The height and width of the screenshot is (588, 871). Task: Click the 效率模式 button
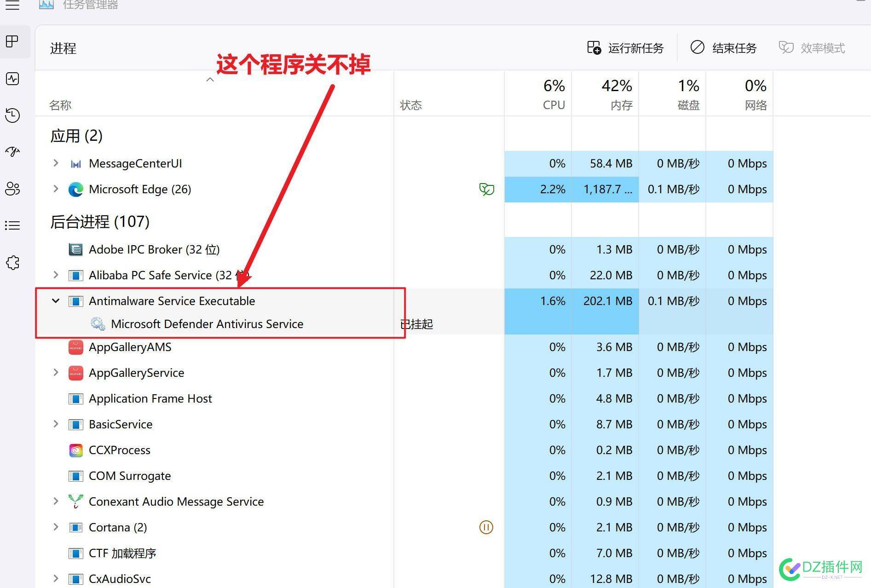[x=812, y=48]
